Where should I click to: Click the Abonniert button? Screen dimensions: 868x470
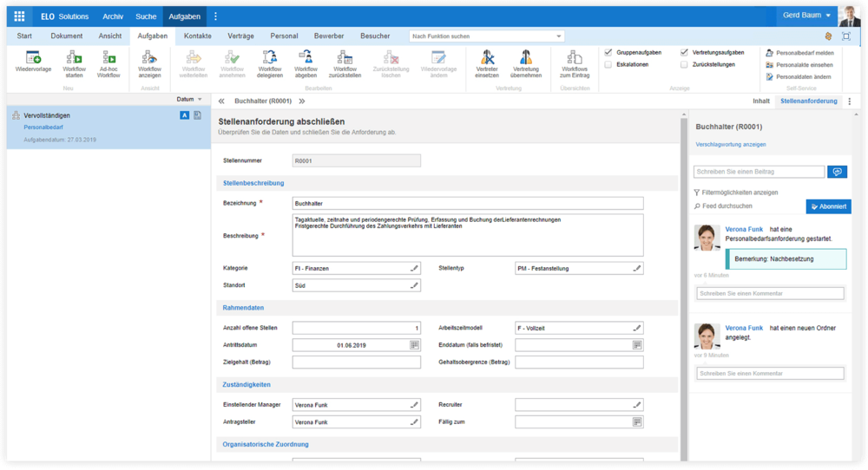[x=828, y=206]
